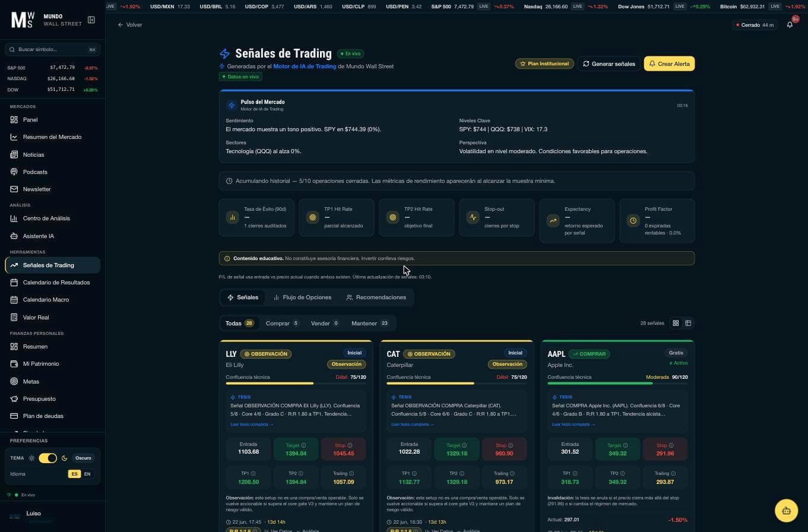
Task: Click the Calendario de Resultados calendar icon
Action: [x=14, y=282]
